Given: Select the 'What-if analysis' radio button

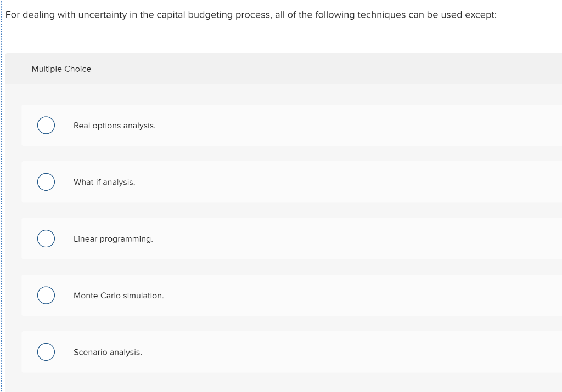Looking at the screenshot, I should pos(46,181).
